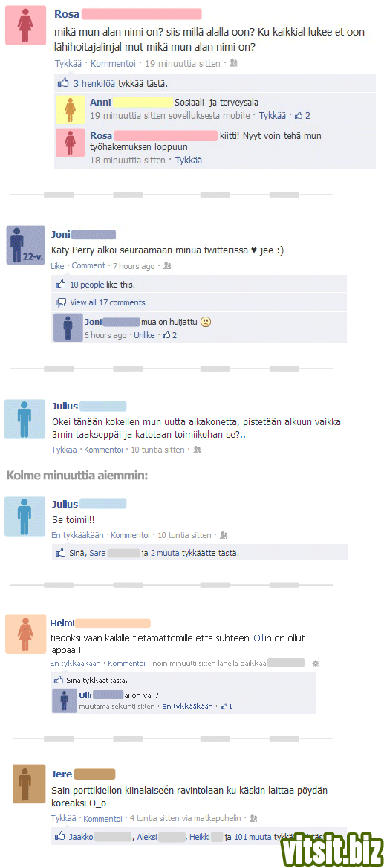The image size is (384, 868).
Task: Click audience icon on Rosa's post
Action: pyautogui.click(x=233, y=64)
